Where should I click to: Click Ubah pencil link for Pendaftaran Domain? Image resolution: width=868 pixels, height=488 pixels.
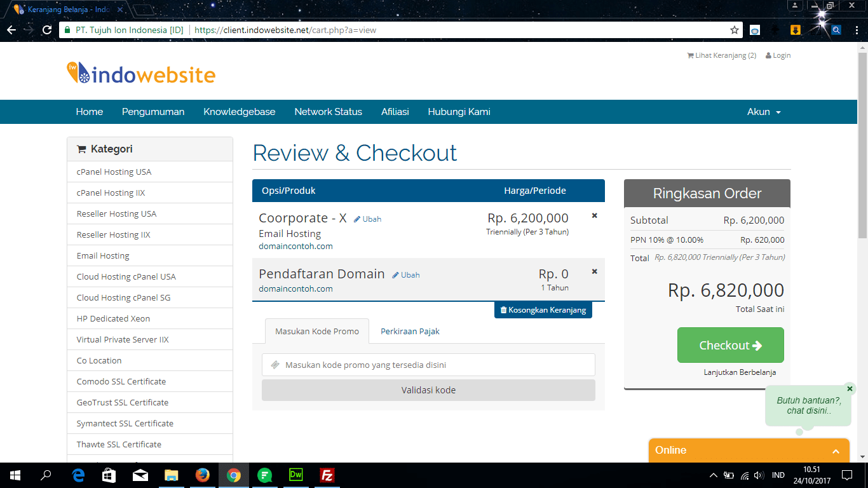(x=406, y=275)
